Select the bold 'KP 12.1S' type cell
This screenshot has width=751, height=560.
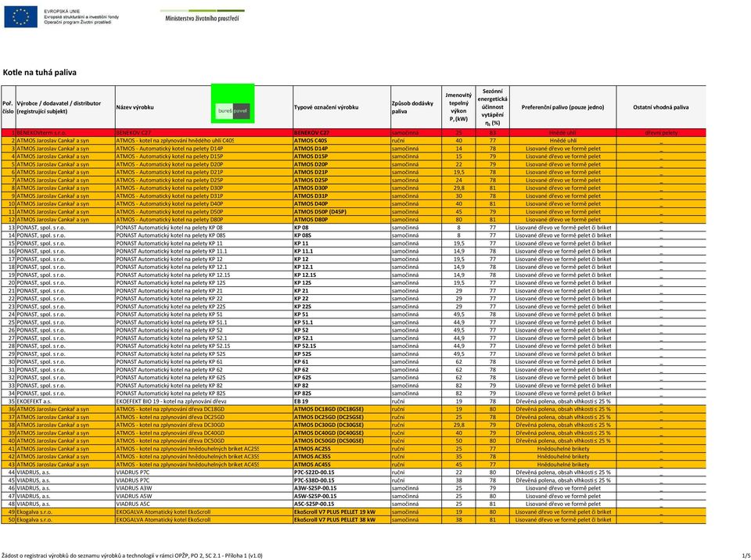click(342, 275)
